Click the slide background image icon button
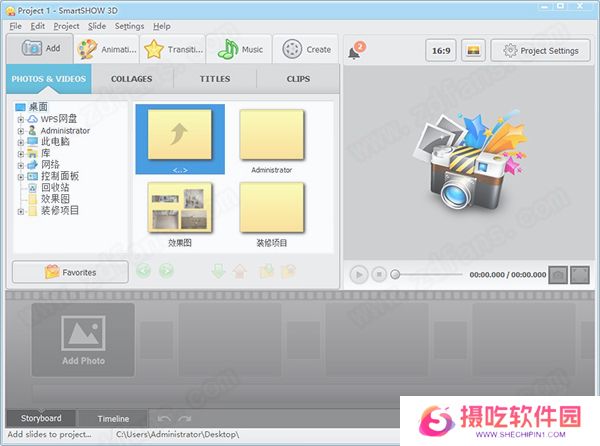The image size is (600, 446). pos(473,50)
